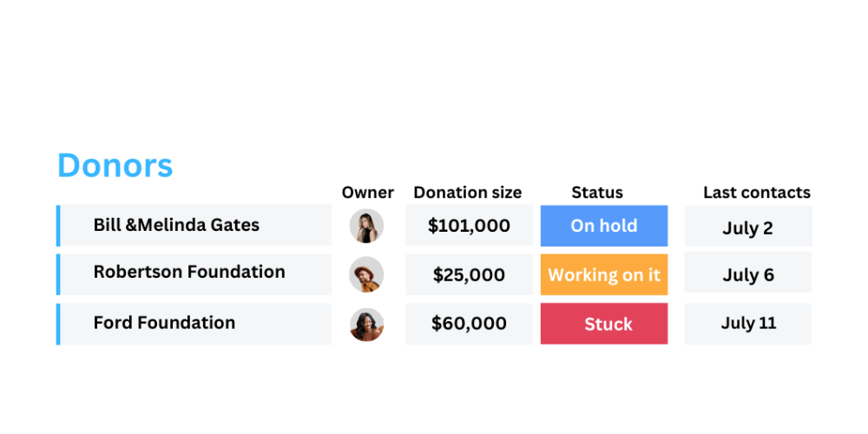Sort by the Donation size column header
868x434 pixels.
pyautogui.click(x=467, y=193)
